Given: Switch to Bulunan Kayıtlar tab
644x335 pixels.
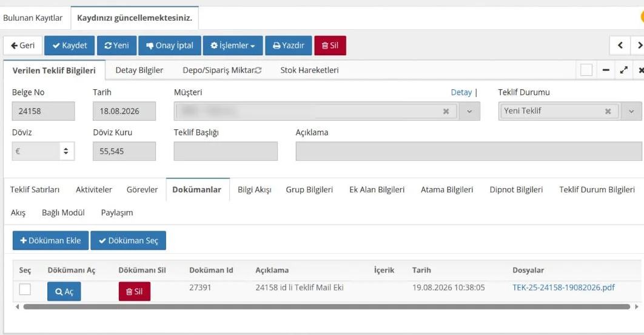Looking at the screenshot, I should pyautogui.click(x=33, y=18).
